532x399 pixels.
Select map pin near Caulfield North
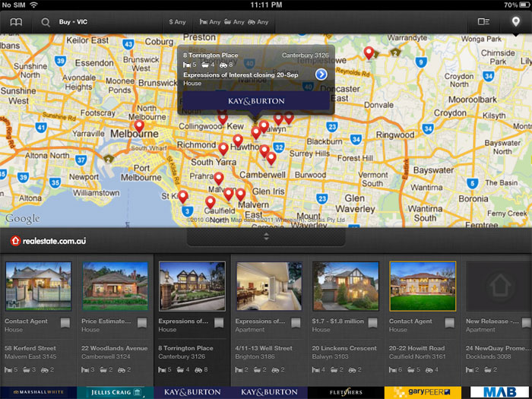click(x=211, y=202)
